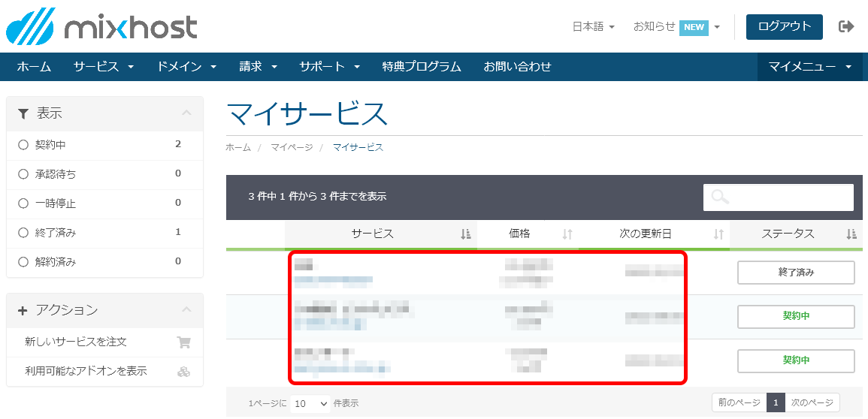Image resolution: width=868 pixels, height=419 pixels.
Task: Select the 終了済み filter radio button
Action: (23, 233)
